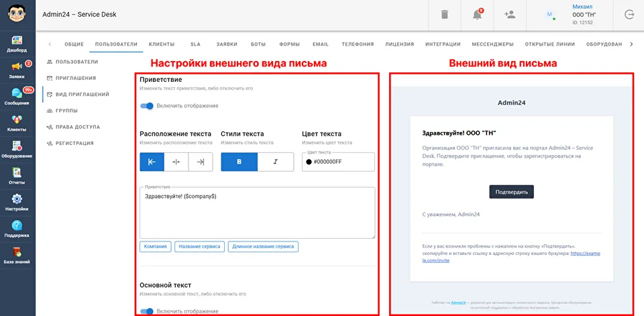The height and width of the screenshot is (316, 644).
Task: Open Сообщения in the left sidebar
Action: (17, 97)
